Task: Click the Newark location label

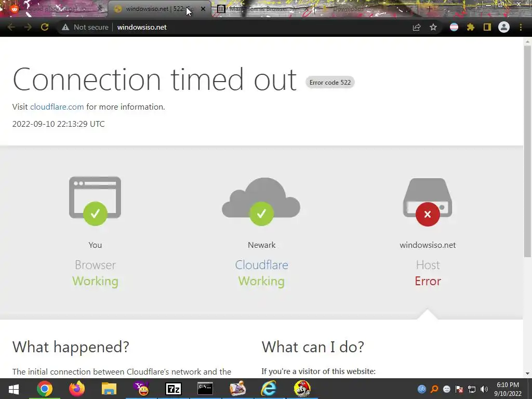Action: 261,245
